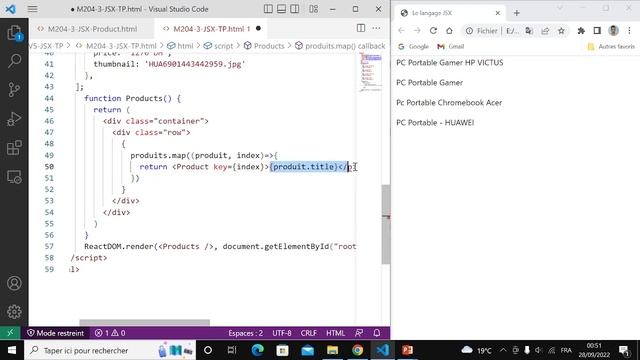Click Mode restreint in the status bar
Screen dimensions: 640x360
(x=56, y=333)
